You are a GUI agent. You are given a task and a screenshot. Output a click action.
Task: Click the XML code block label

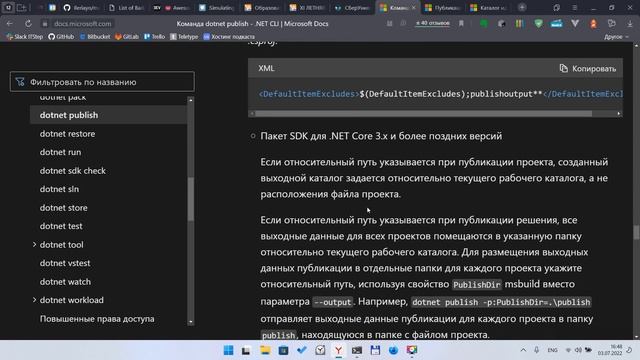266,68
